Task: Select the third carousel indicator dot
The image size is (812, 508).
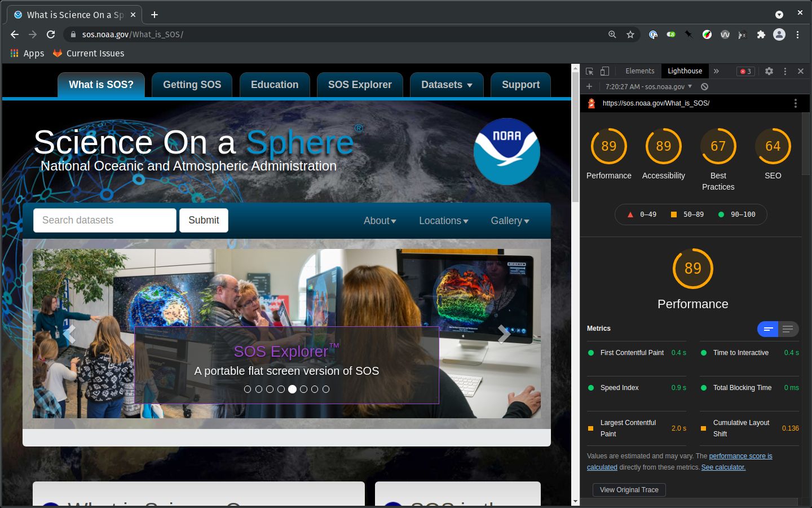Action: click(x=270, y=389)
